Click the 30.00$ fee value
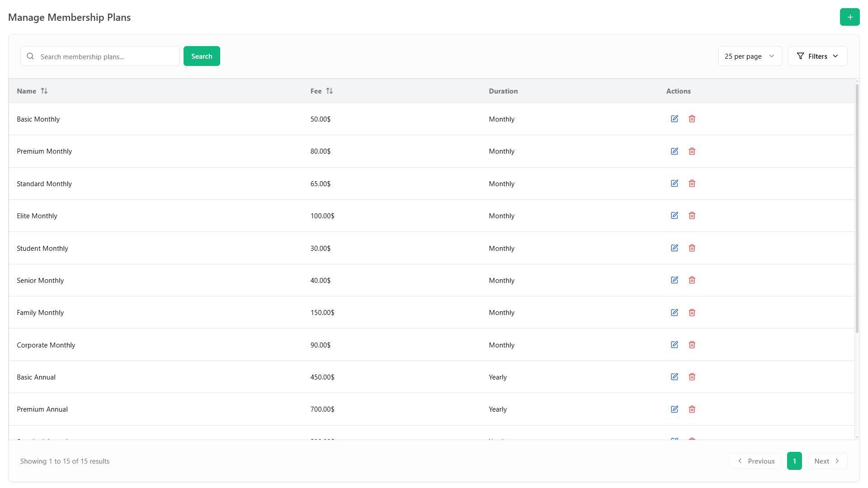The width and height of the screenshot is (868, 488). pyautogui.click(x=321, y=249)
